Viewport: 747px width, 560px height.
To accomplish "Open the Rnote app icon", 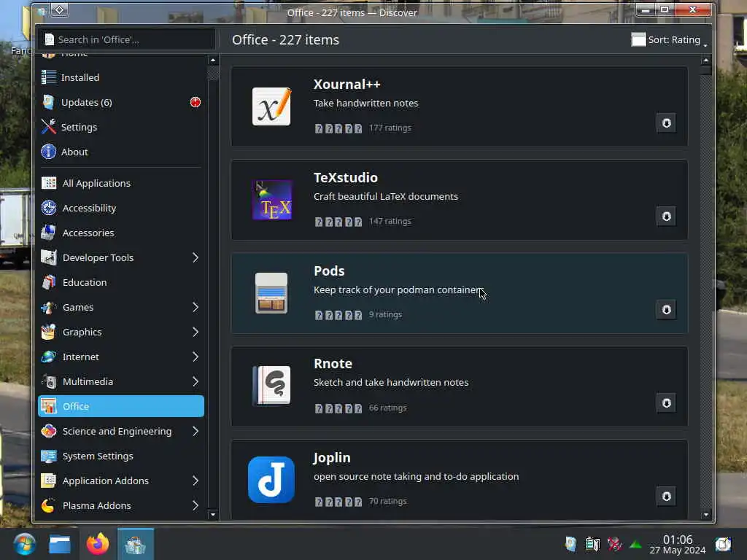I will (x=271, y=385).
